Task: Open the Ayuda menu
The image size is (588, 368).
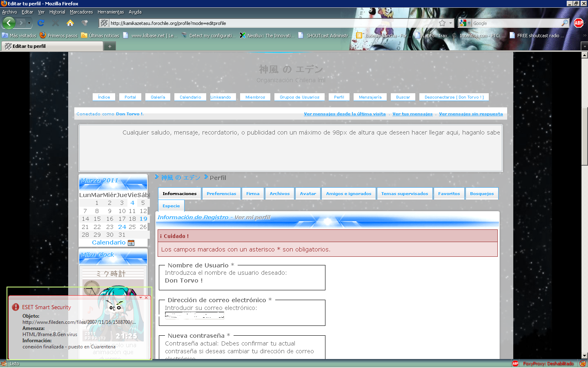Action: click(x=135, y=12)
